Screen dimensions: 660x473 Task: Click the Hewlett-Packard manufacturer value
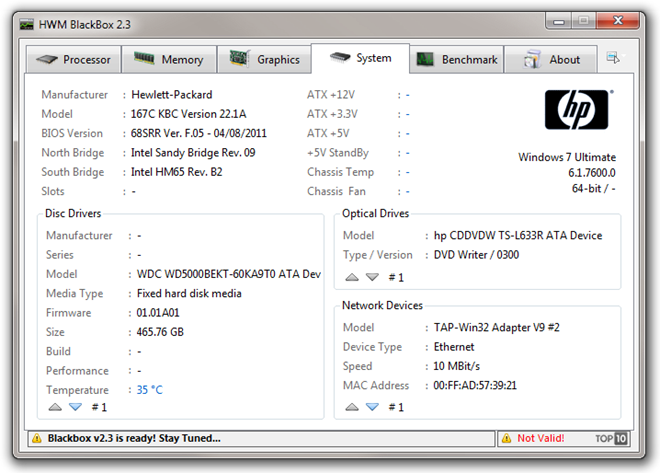[172, 95]
